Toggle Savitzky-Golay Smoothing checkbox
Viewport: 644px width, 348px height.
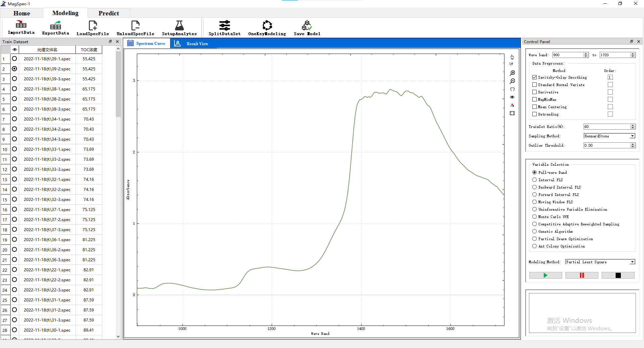tap(535, 77)
